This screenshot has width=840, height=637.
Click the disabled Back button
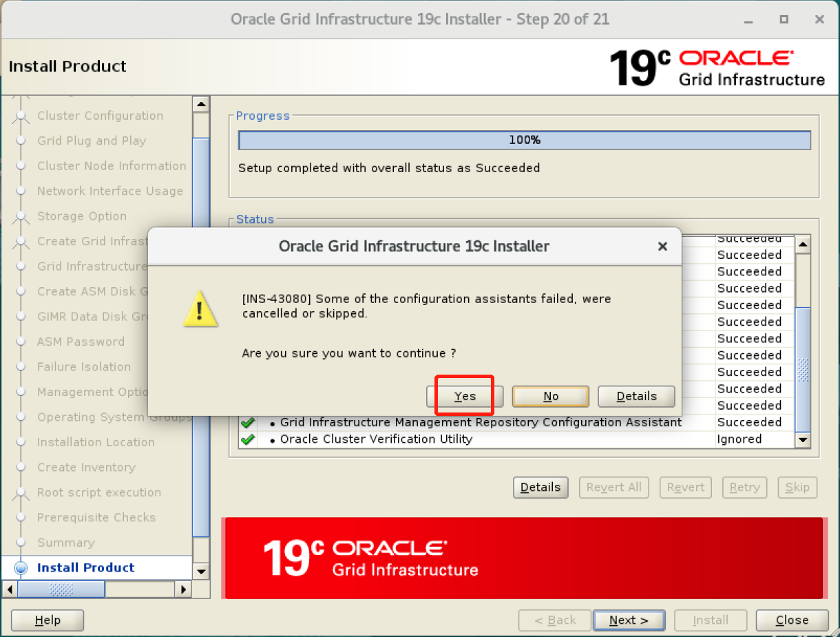tap(555, 620)
